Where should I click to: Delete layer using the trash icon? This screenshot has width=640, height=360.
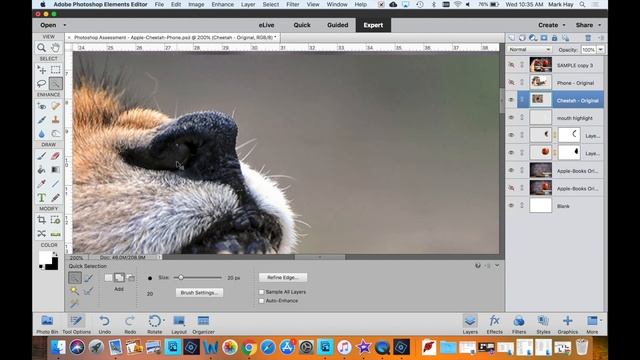point(588,38)
